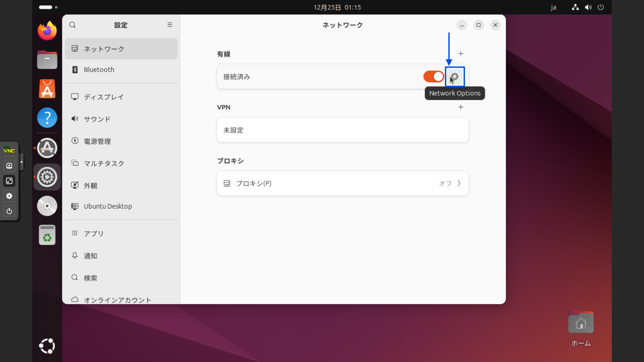
Task: Click the Show Applications Ubuntu logo
Action: 47,346
